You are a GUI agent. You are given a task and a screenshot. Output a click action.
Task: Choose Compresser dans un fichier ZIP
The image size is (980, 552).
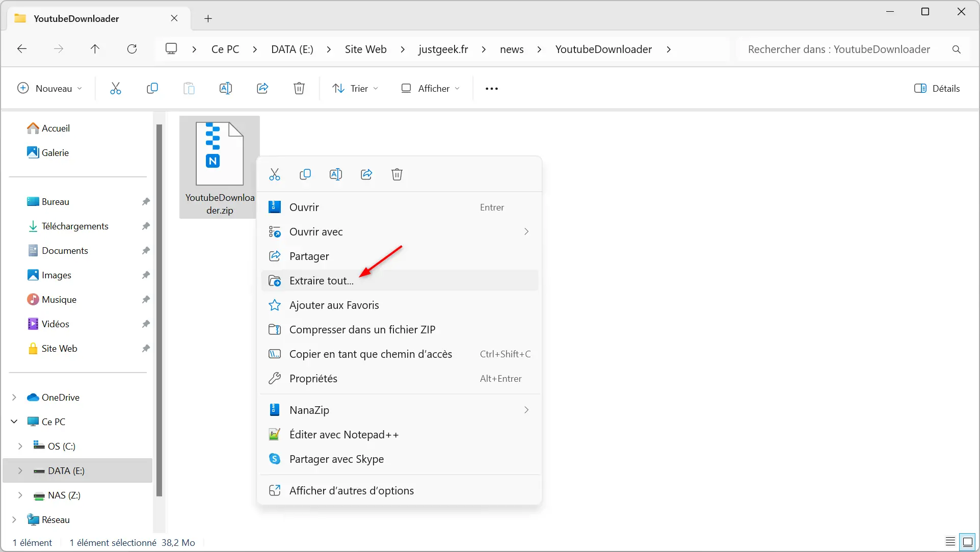point(400,330)
